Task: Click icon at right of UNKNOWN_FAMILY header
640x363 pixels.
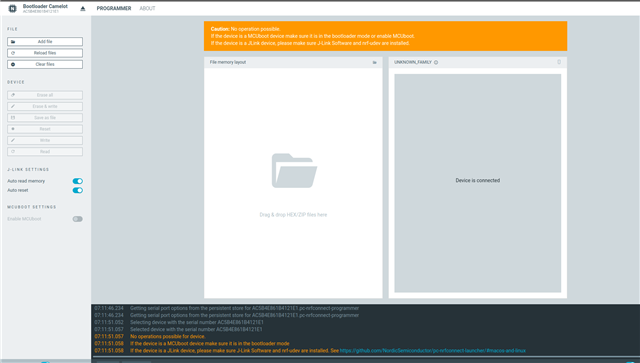Action: point(559,62)
